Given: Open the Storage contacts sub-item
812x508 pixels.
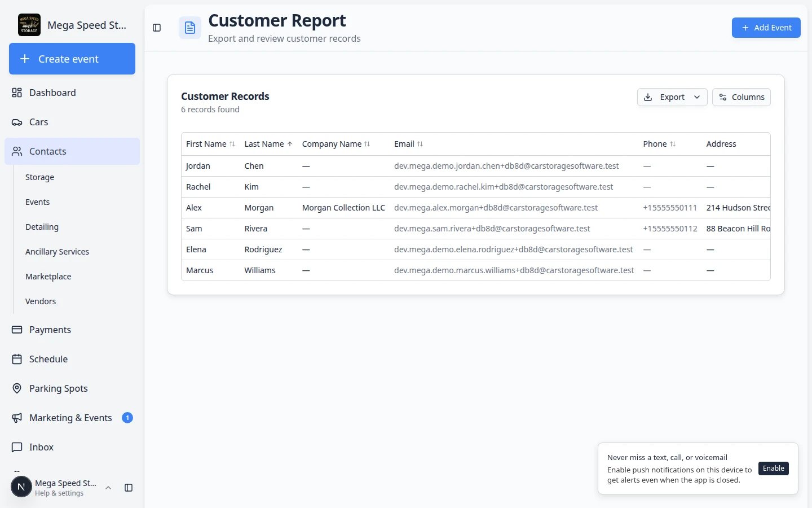Looking at the screenshot, I should [39, 177].
